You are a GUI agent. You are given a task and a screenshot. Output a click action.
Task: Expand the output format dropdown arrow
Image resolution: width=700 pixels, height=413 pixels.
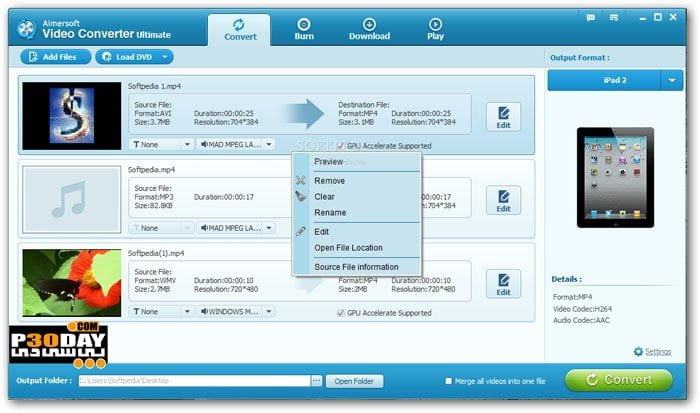click(672, 80)
